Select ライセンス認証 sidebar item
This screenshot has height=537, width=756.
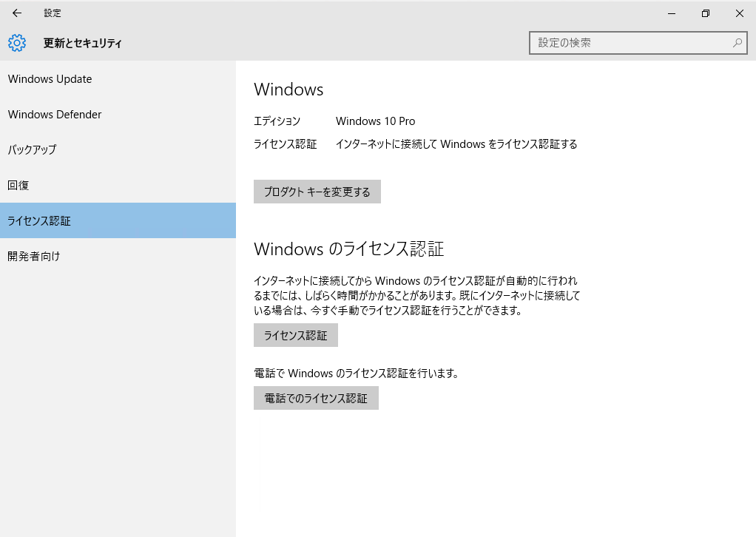pyautogui.click(x=118, y=220)
